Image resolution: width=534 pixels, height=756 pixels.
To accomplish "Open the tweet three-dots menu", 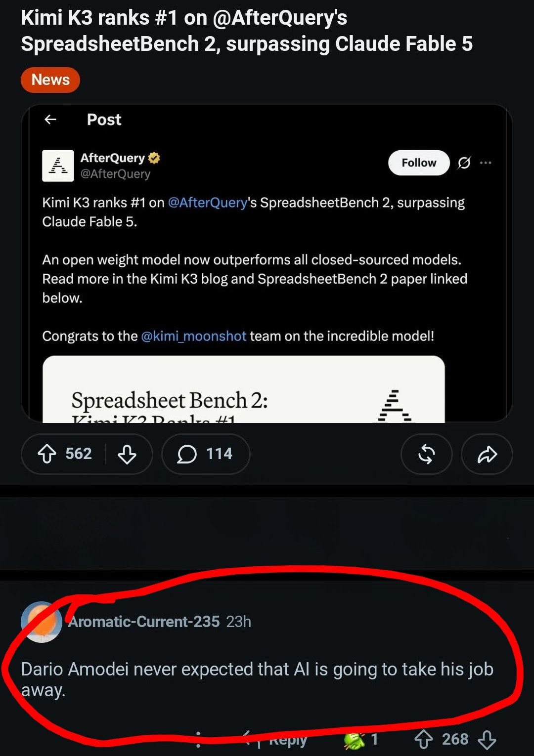I will coord(486,163).
